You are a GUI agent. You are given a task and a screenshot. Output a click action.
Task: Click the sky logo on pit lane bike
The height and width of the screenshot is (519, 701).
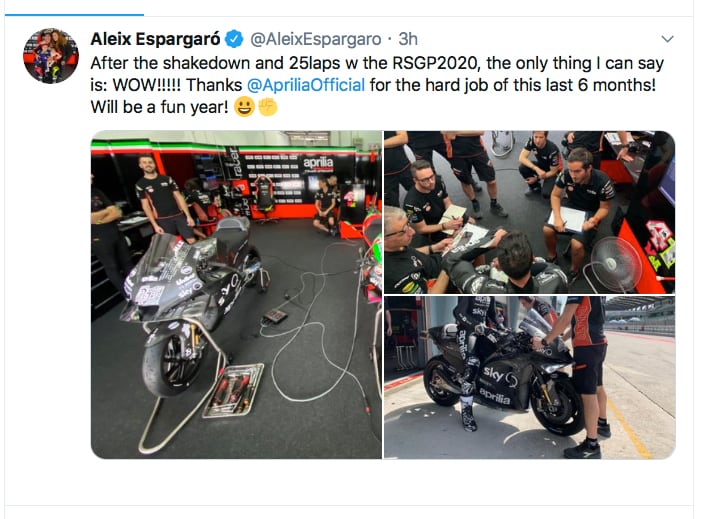(x=500, y=376)
